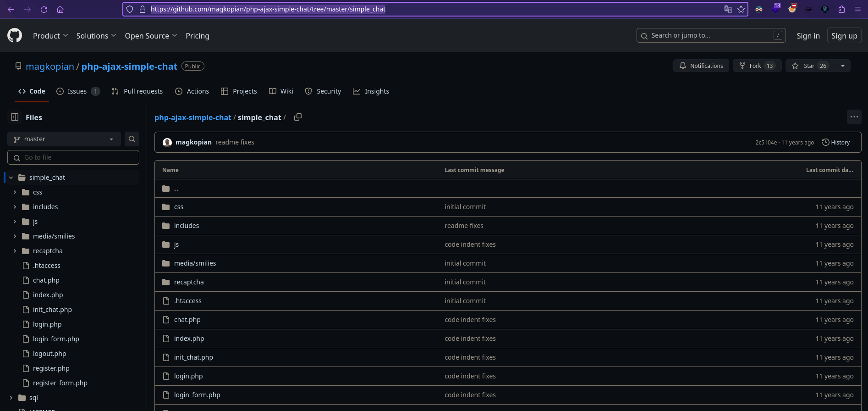Image resolution: width=868 pixels, height=411 pixels.
Task: Expand the recaptcha folder in tree
Action: click(x=15, y=251)
